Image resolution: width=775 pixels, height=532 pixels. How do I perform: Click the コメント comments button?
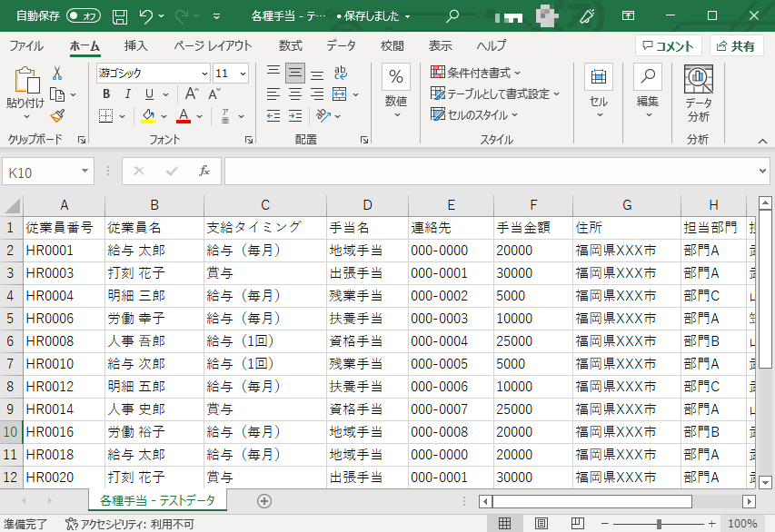669,46
